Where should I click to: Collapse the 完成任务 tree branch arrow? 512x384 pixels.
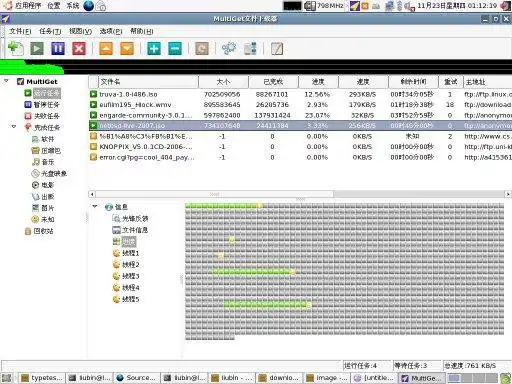(14, 127)
